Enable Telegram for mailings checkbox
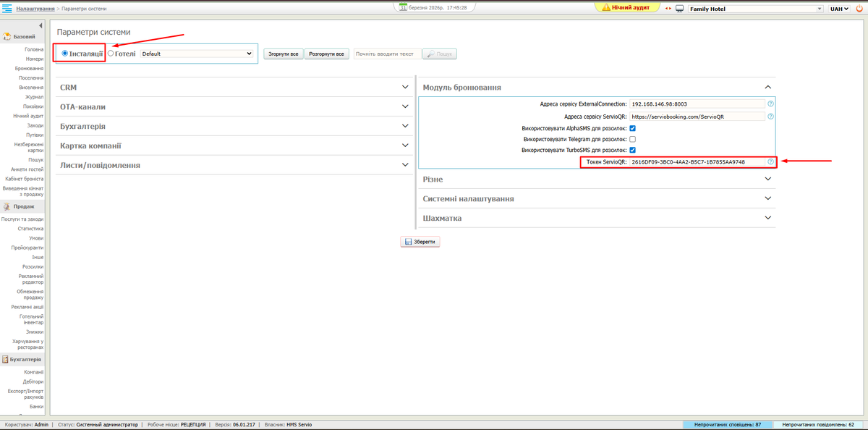Viewport: 868px width, 430px height. click(632, 139)
